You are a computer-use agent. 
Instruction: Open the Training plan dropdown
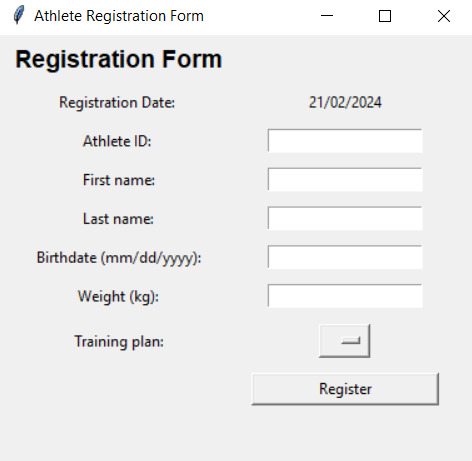344,341
